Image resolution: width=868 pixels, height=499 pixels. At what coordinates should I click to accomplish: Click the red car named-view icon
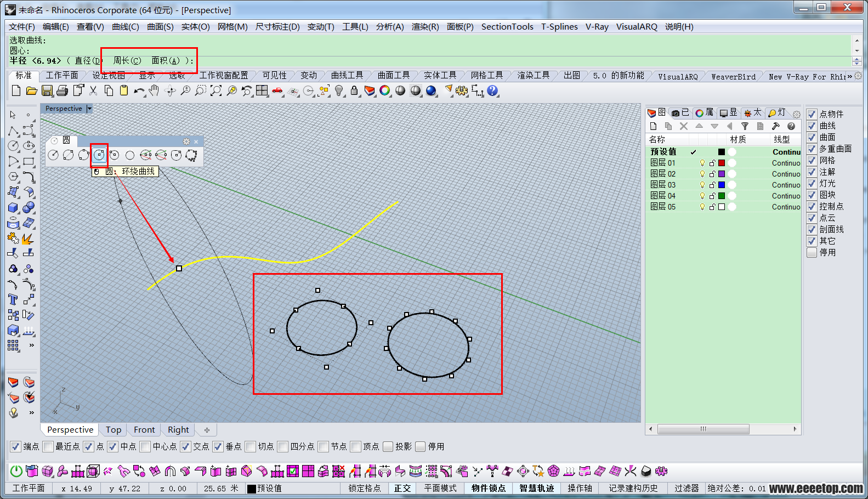277,90
